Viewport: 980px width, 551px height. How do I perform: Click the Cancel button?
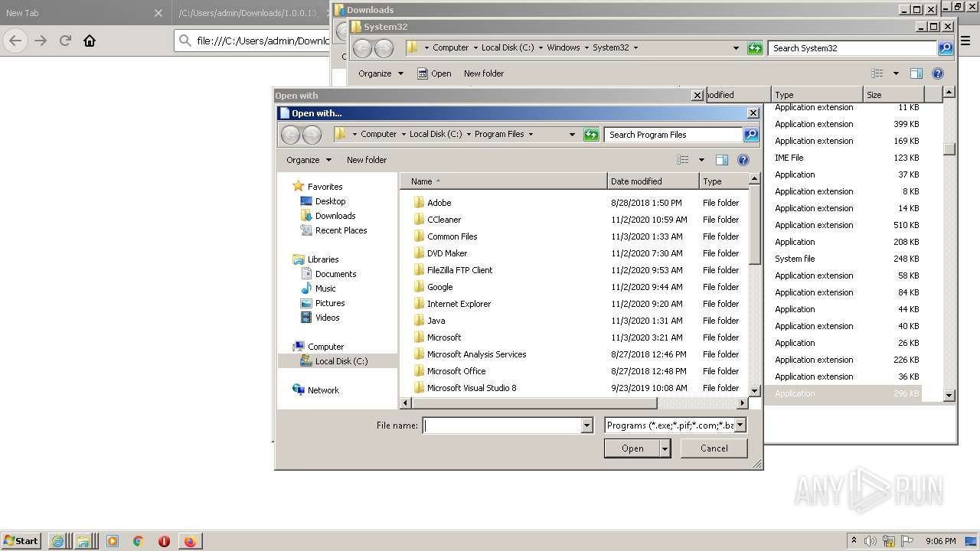point(714,448)
